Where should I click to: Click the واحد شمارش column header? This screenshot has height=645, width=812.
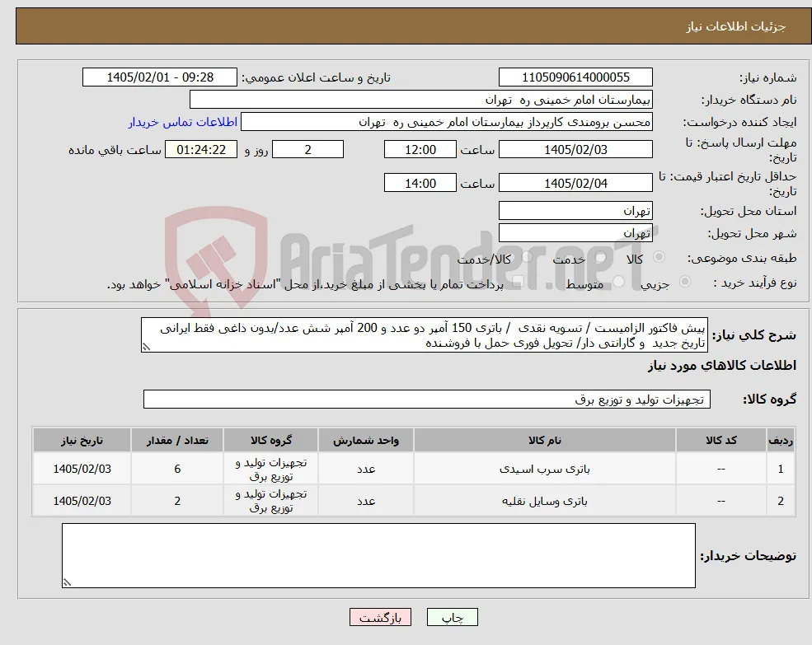(366, 440)
